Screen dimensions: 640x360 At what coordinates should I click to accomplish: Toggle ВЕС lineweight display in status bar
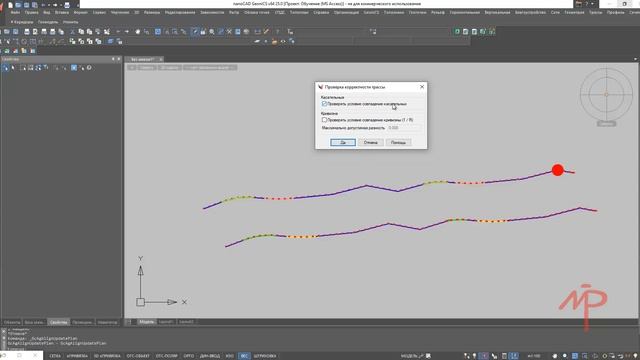pyautogui.click(x=244, y=356)
